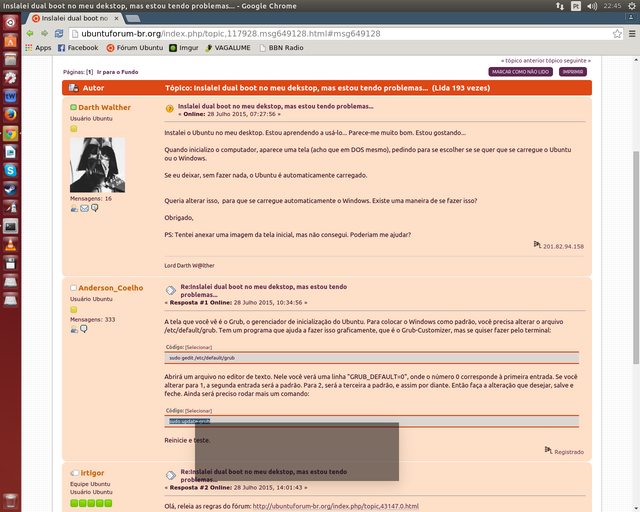Open Darth Walther's profile link
Image resolution: width=640 pixels, height=512 pixels.
104,107
